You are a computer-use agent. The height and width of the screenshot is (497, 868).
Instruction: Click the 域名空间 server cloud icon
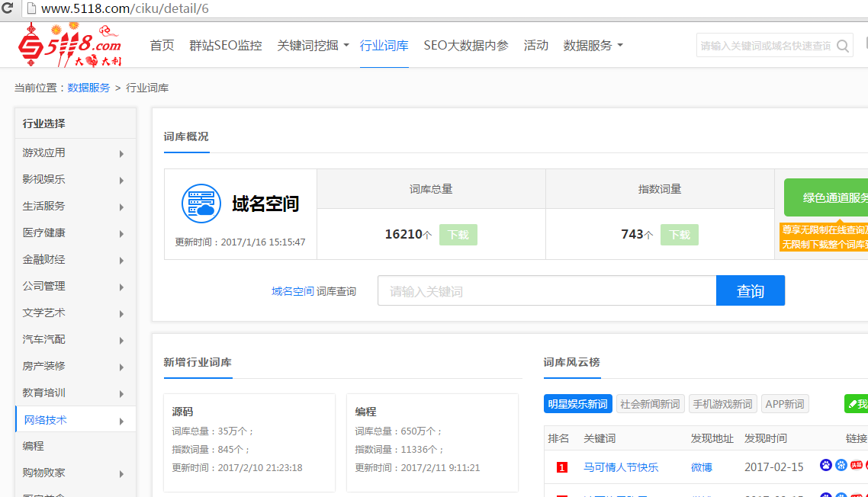pos(201,204)
